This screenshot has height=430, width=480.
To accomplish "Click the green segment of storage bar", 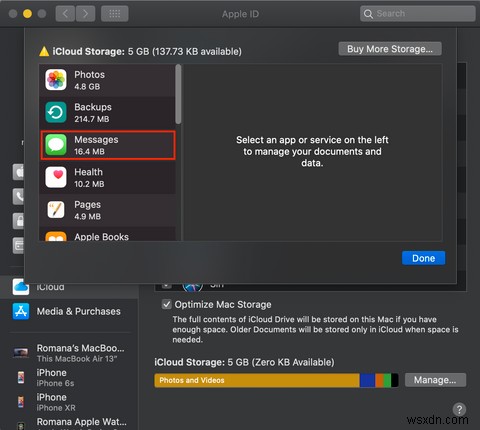I will click(x=387, y=380).
